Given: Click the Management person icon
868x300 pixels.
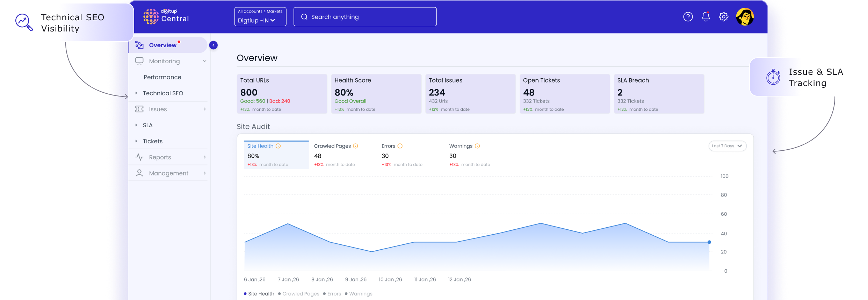Looking at the screenshot, I should pyautogui.click(x=139, y=173).
